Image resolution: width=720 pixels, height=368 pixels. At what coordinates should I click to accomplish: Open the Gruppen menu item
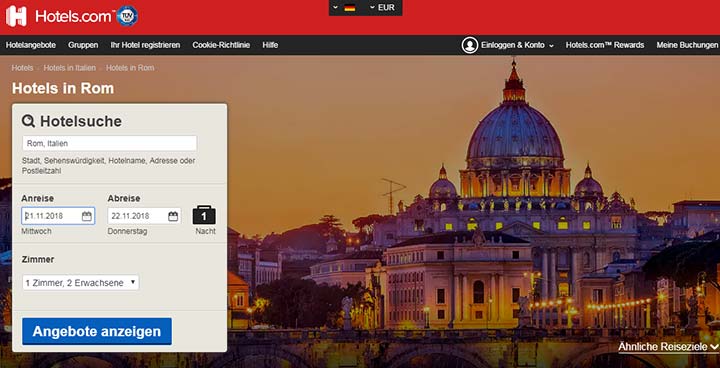pyautogui.click(x=83, y=45)
